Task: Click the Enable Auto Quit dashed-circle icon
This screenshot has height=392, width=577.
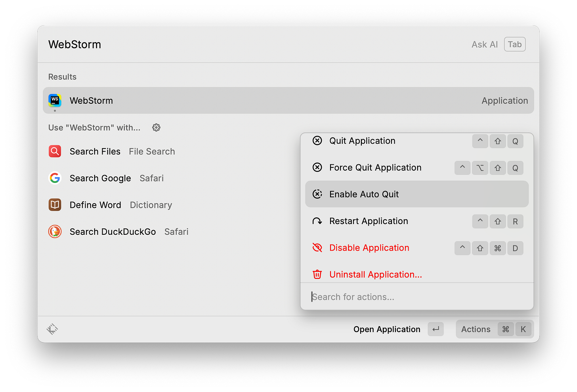Action: coord(317,194)
